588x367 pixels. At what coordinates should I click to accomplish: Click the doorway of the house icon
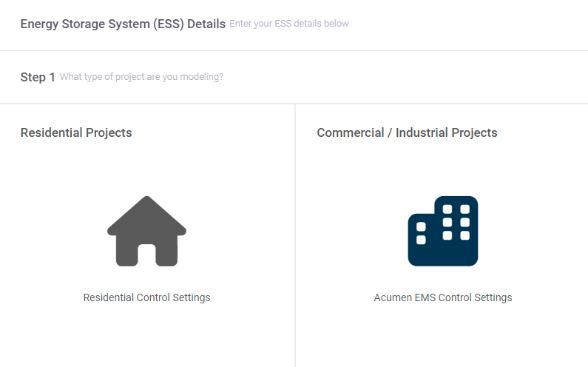pyautogui.click(x=146, y=255)
